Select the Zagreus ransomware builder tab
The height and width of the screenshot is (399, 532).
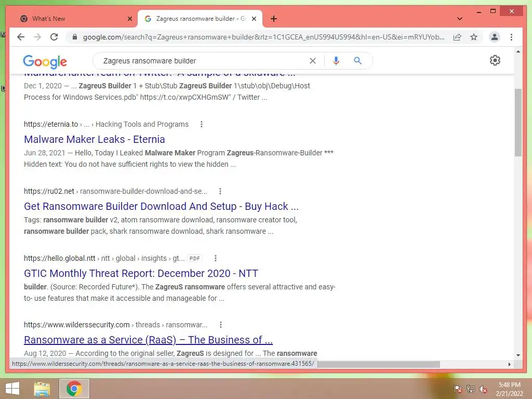[x=200, y=19]
